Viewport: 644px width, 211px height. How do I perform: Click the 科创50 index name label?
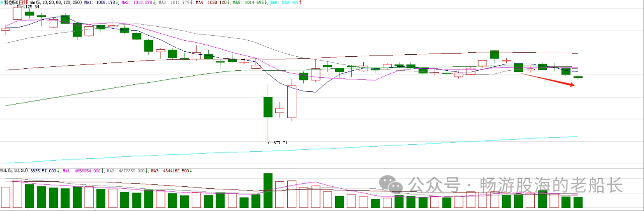coord(11,3)
